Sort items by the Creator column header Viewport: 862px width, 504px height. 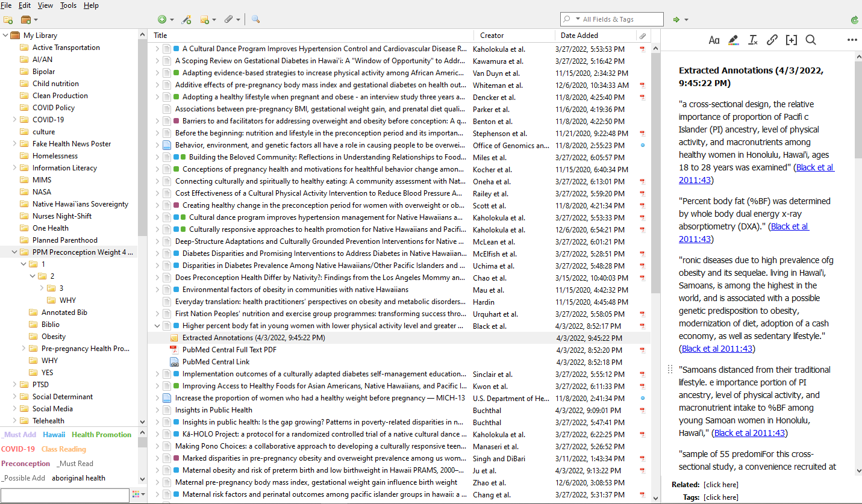(513, 36)
